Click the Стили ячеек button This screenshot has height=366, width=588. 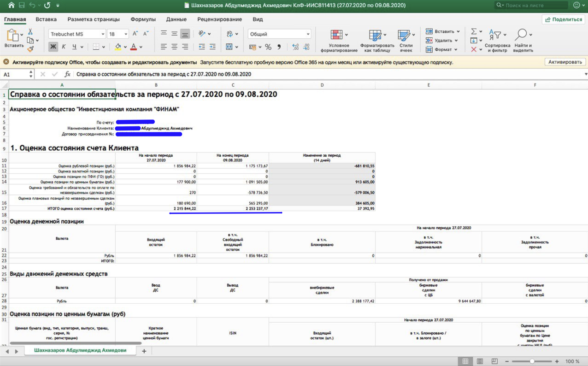(406, 41)
